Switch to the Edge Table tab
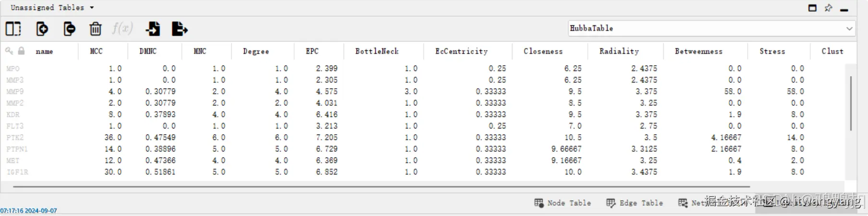 (634, 203)
